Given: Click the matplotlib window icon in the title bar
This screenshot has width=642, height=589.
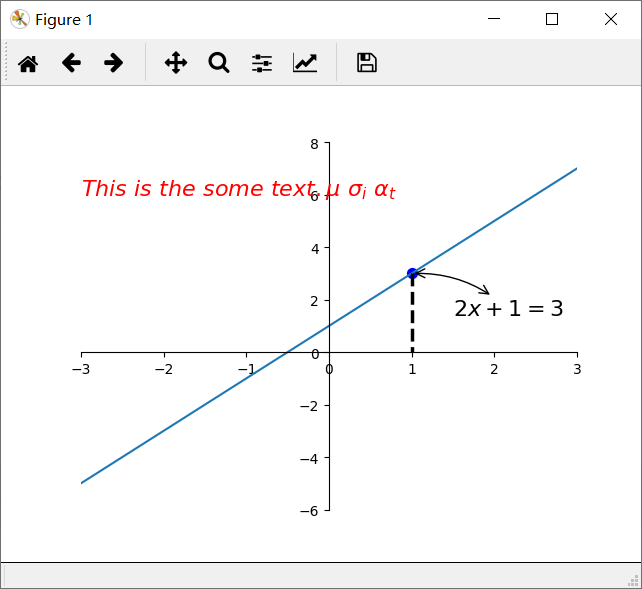Looking at the screenshot, I should (20, 19).
